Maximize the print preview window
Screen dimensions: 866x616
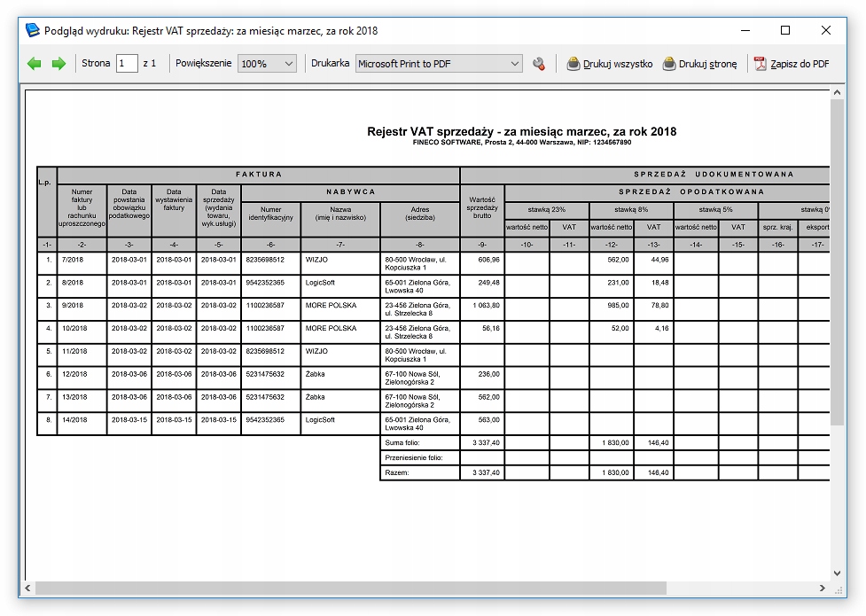coord(784,30)
